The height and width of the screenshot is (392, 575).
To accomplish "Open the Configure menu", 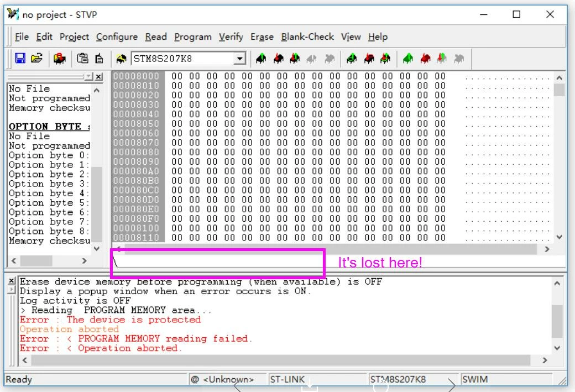I will [x=117, y=36].
